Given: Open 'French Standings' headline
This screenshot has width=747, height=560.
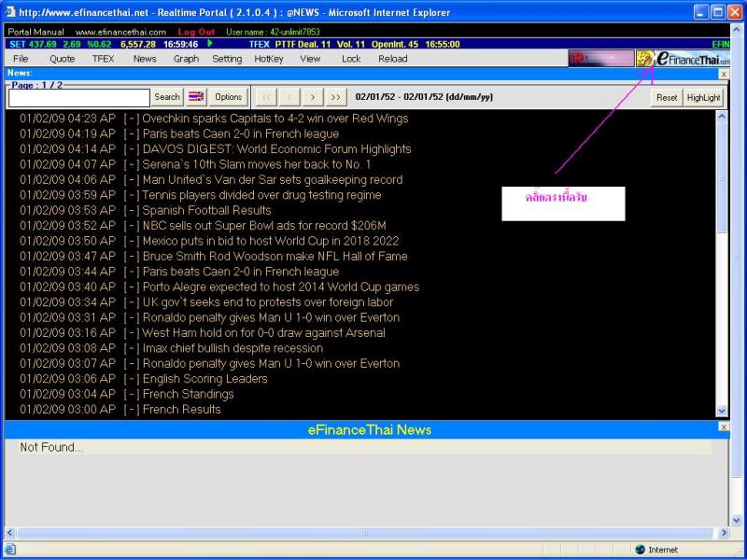Looking at the screenshot, I should tap(189, 394).
